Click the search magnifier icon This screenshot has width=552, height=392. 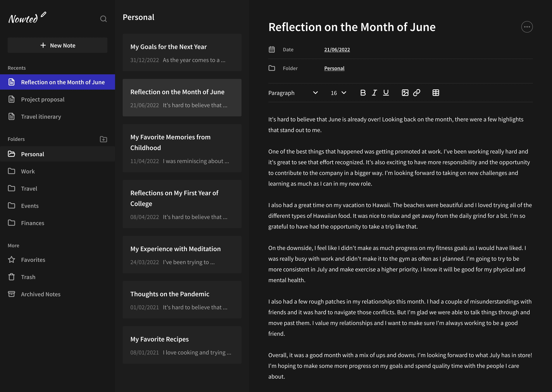(103, 19)
